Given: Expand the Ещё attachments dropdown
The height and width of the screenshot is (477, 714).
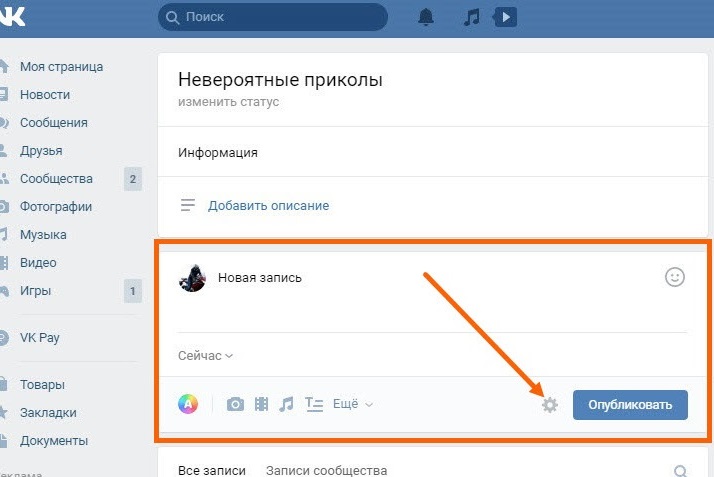Looking at the screenshot, I should (352, 404).
